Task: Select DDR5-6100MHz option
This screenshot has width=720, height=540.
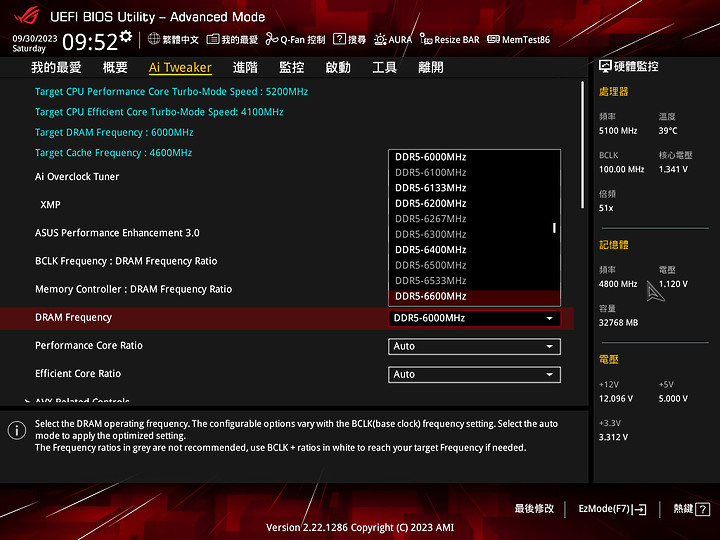Action: click(x=474, y=173)
